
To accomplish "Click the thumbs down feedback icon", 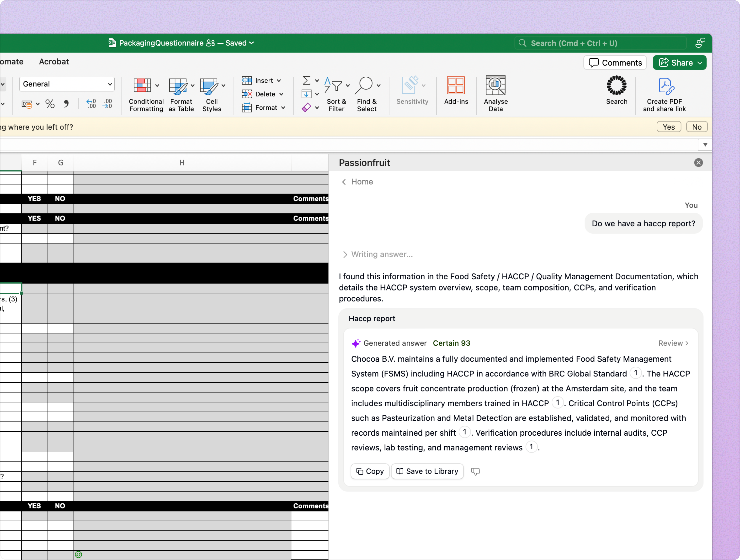I will pyautogui.click(x=475, y=471).
